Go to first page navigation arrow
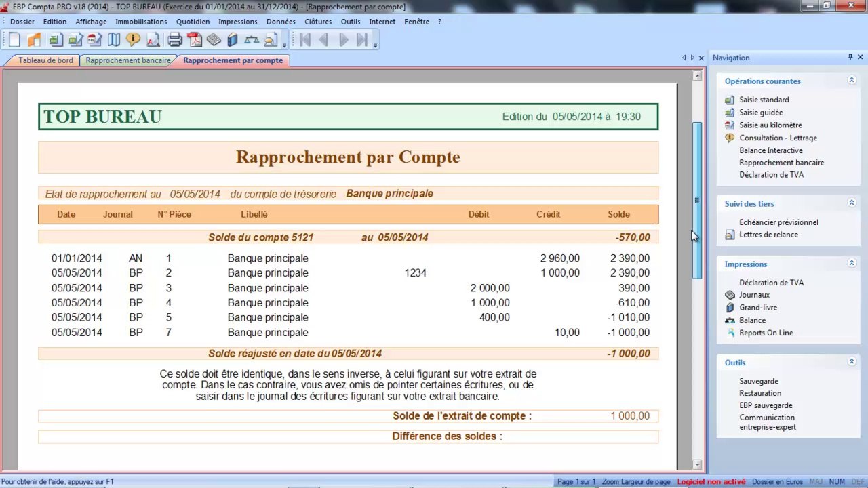Image resolution: width=868 pixels, height=488 pixels. click(305, 40)
